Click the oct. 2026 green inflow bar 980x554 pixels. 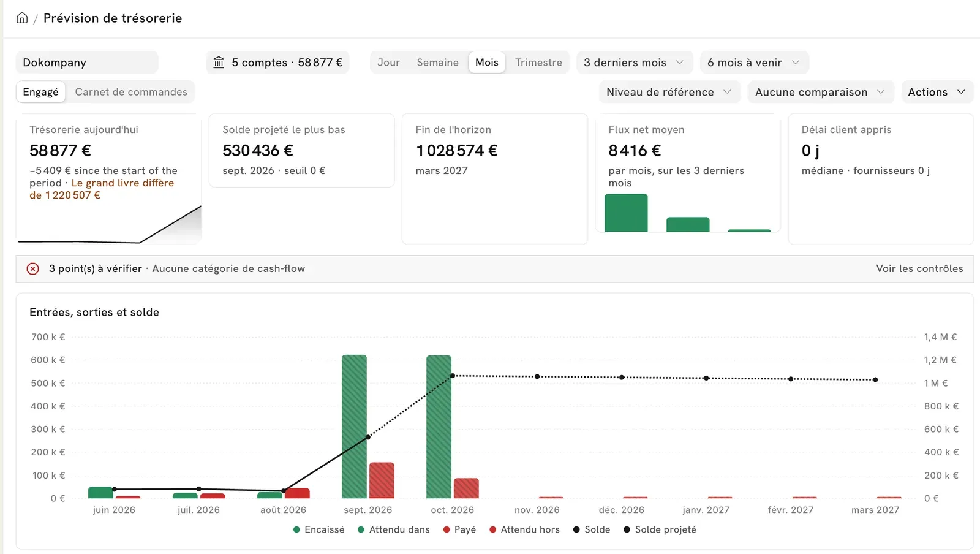click(439, 427)
